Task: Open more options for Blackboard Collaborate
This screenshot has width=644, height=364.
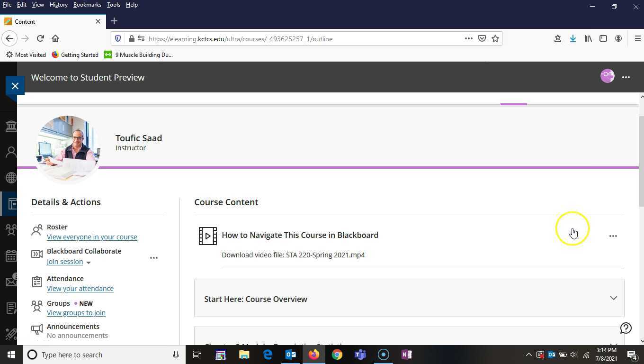Action: coord(153,258)
